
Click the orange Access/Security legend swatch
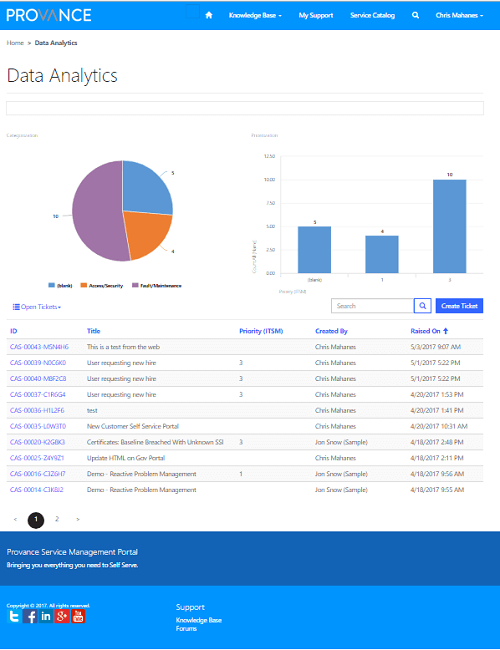tap(84, 285)
